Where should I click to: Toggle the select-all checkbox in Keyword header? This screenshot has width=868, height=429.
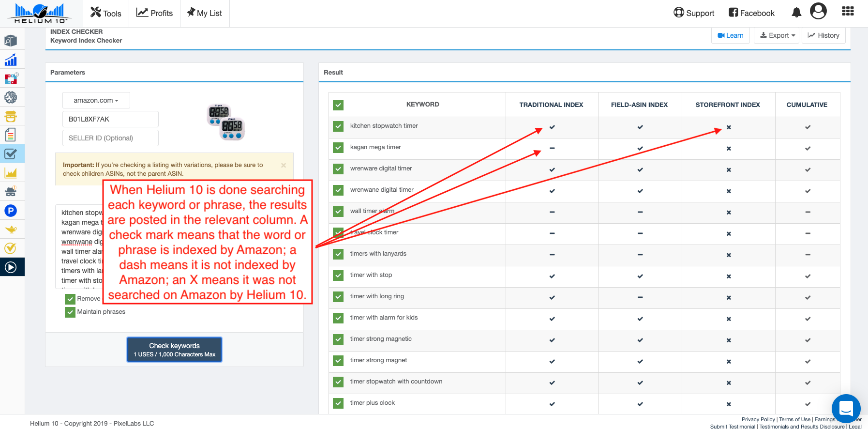pos(338,105)
